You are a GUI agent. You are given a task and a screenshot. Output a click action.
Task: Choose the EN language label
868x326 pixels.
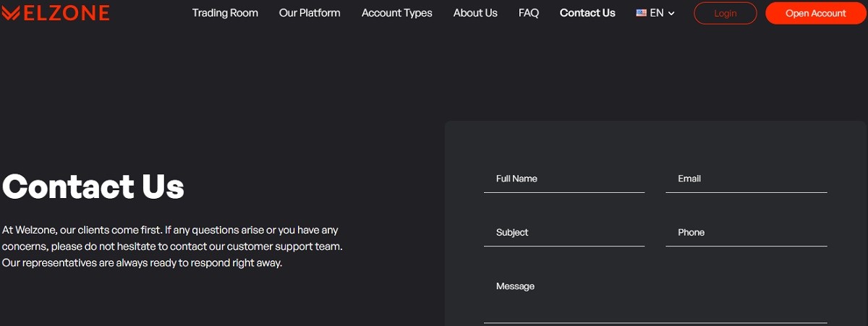point(657,13)
